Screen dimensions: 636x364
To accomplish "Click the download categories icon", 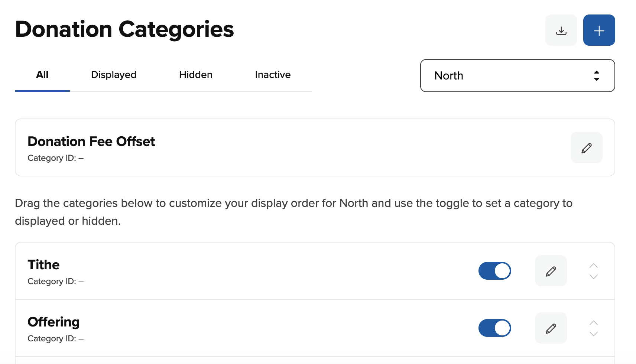I will pyautogui.click(x=561, y=30).
